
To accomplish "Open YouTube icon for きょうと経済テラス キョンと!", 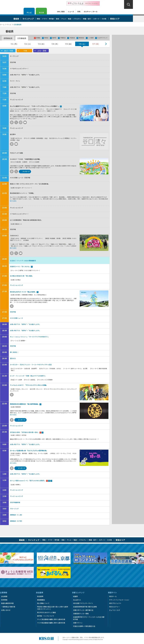I will click(25, 123).
